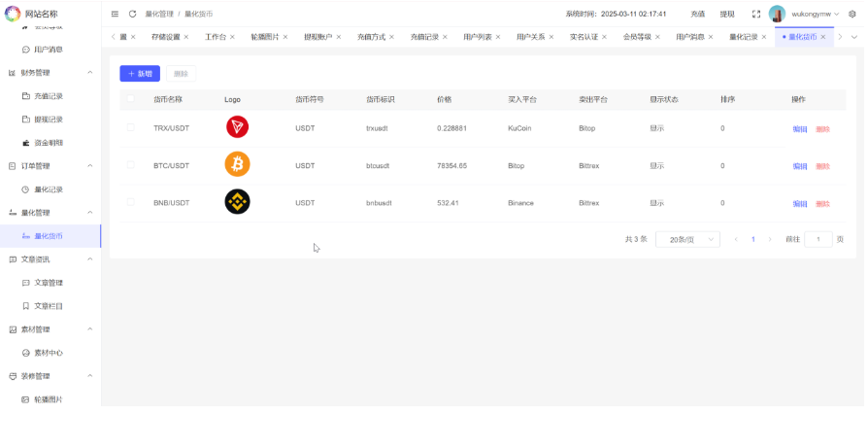This screenshot has height=448, width=868.
Task: Click the 编辑 link in the BNB/USDT row
Action: (x=800, y=204)
